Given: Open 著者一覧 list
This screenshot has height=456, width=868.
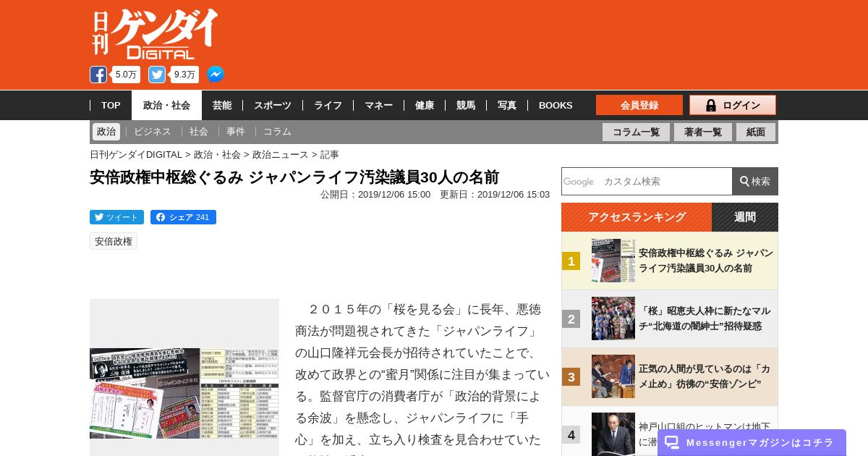Looking at the screenshot, I should [703, 132].
